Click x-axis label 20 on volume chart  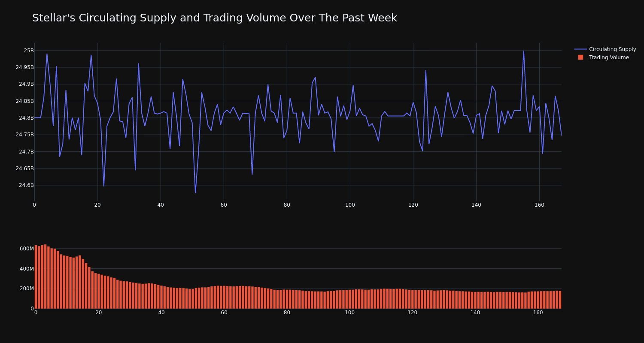(x=99, y=313)
